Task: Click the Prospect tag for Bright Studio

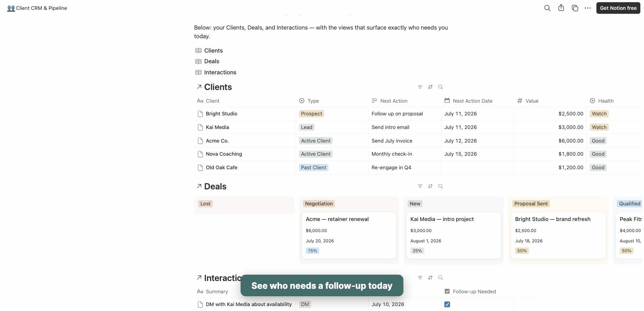Action: [x=311, y=114]
